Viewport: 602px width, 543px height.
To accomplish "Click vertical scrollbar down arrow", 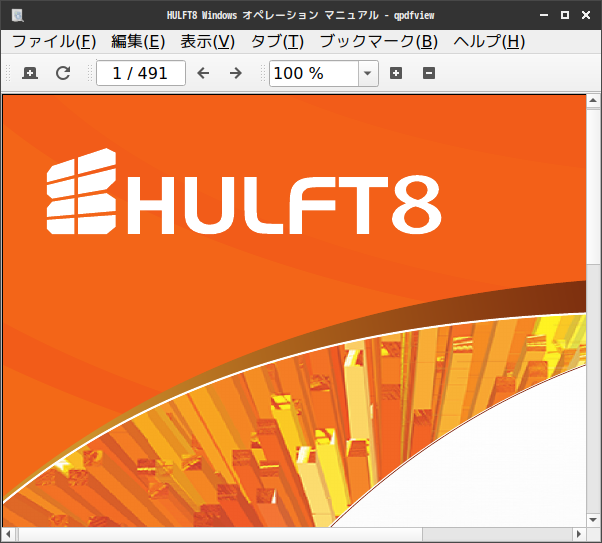I will [x=593, y=520].
